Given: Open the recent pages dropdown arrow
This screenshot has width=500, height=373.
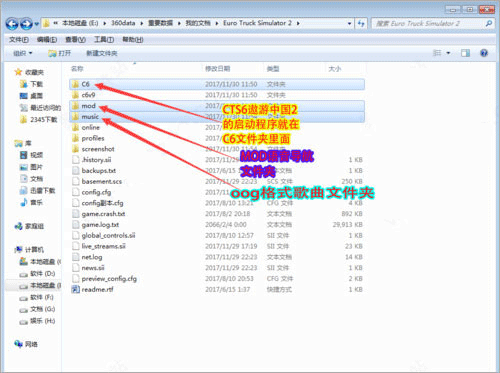Looking at the screenshot, I should click(37, 24).
